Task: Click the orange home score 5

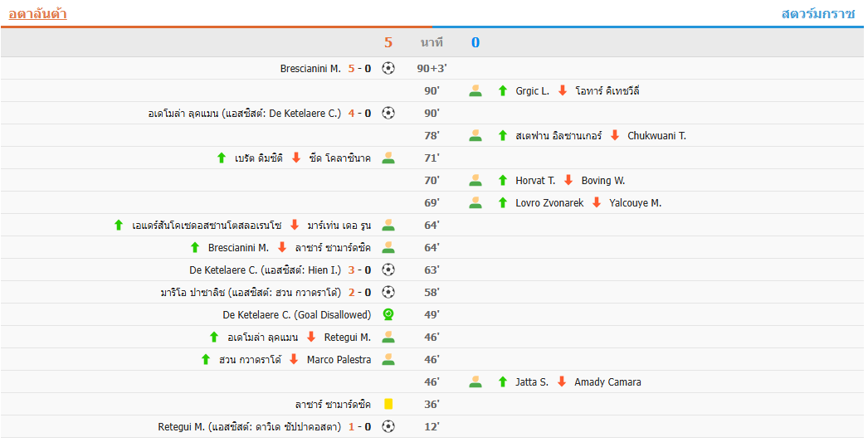Action: [x=388, y=42]
